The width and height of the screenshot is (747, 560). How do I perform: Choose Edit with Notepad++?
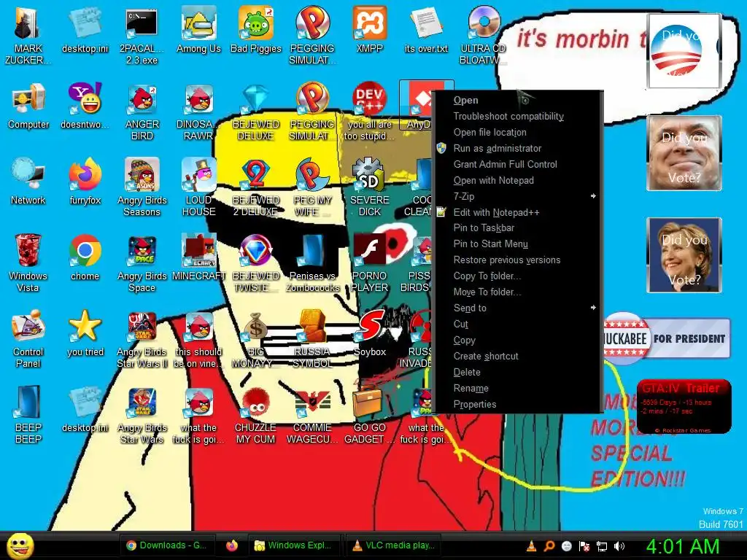pos(517,212)
